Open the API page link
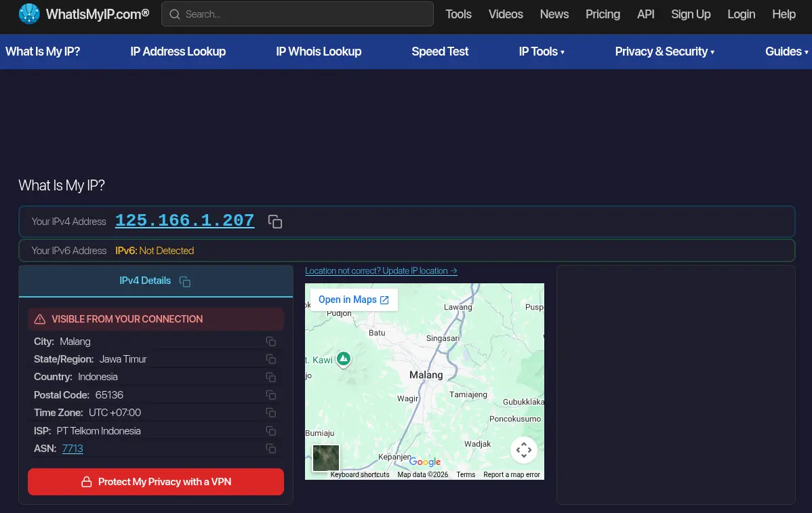 pyautogui.click(x=646, y=14)
